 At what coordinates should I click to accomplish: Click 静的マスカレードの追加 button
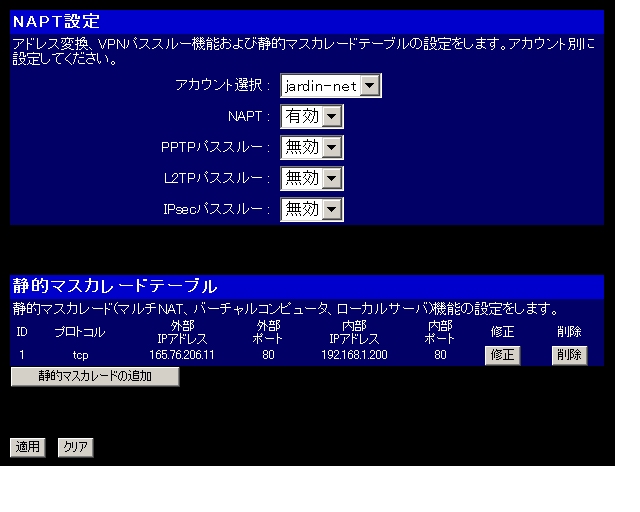(x=95, y=376)
